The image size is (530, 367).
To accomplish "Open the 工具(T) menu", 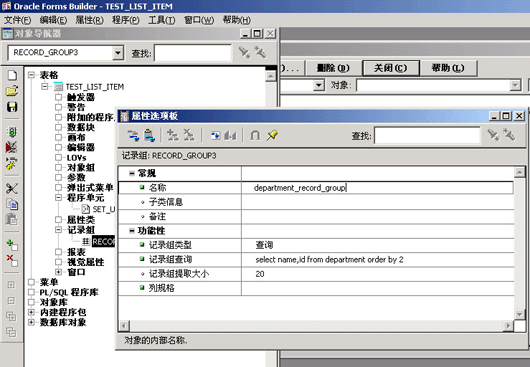I will point(162,20).
